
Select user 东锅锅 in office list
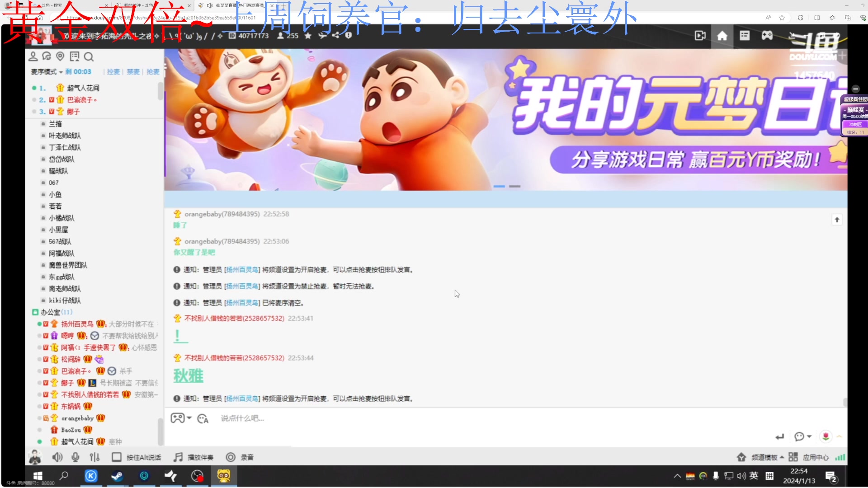point(71,406)
